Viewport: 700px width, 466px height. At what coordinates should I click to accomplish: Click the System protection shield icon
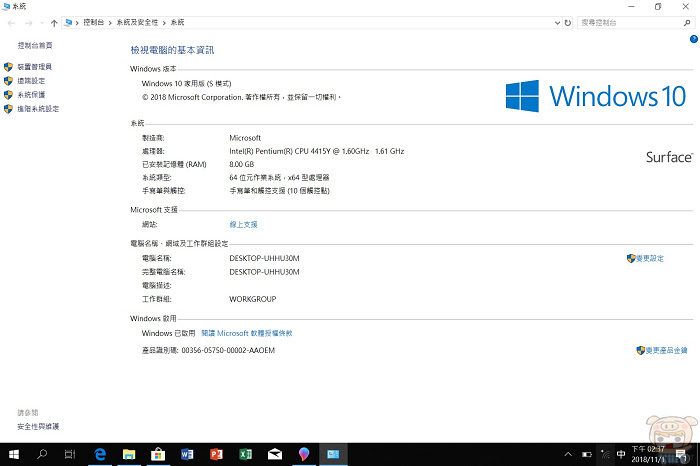(8, 95)
